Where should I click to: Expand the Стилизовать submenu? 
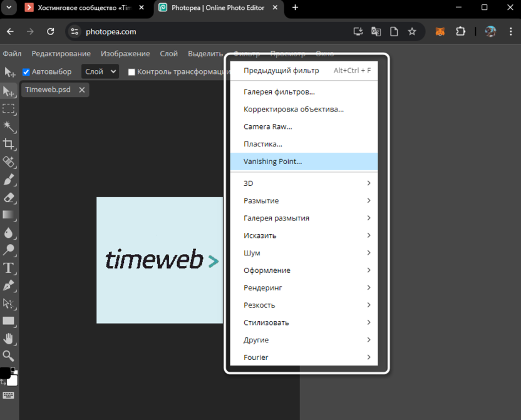tap(304, 322)
